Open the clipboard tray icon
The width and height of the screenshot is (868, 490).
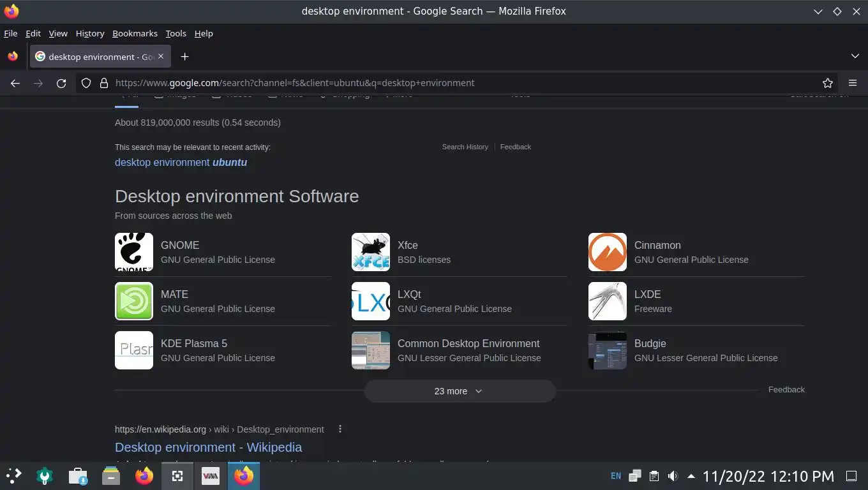tap(654, 476)
